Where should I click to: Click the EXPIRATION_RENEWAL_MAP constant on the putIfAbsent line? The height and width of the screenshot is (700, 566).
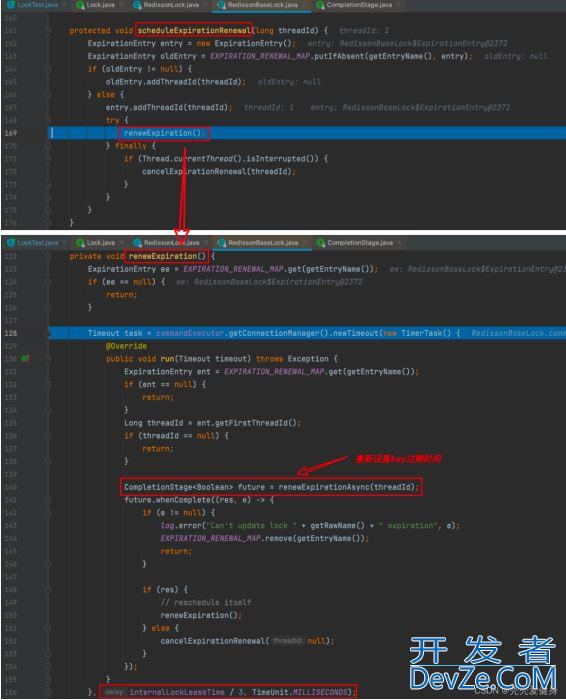pyautogui.click(x=260, y=56)
